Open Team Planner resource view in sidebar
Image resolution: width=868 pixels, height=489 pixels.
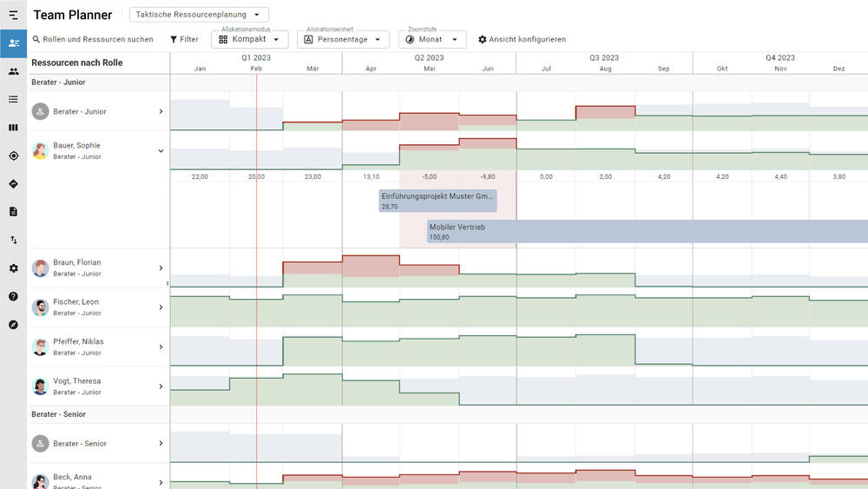point(13,43)
